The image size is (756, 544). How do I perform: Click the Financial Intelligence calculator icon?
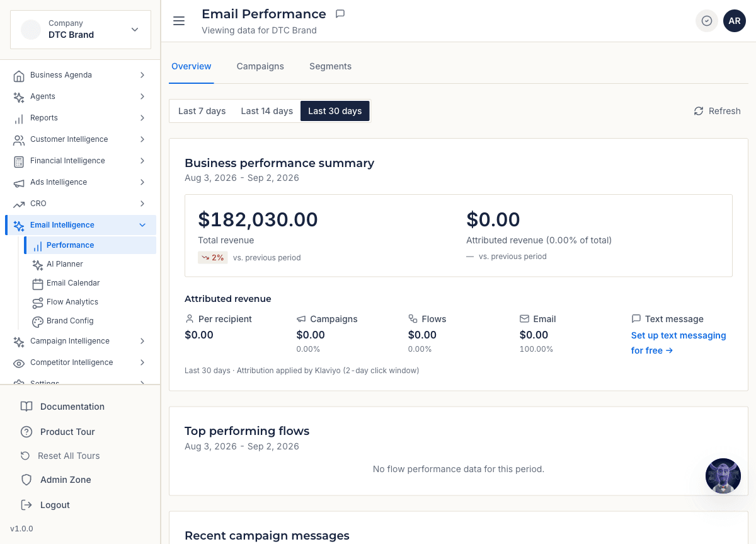[19, 161]
